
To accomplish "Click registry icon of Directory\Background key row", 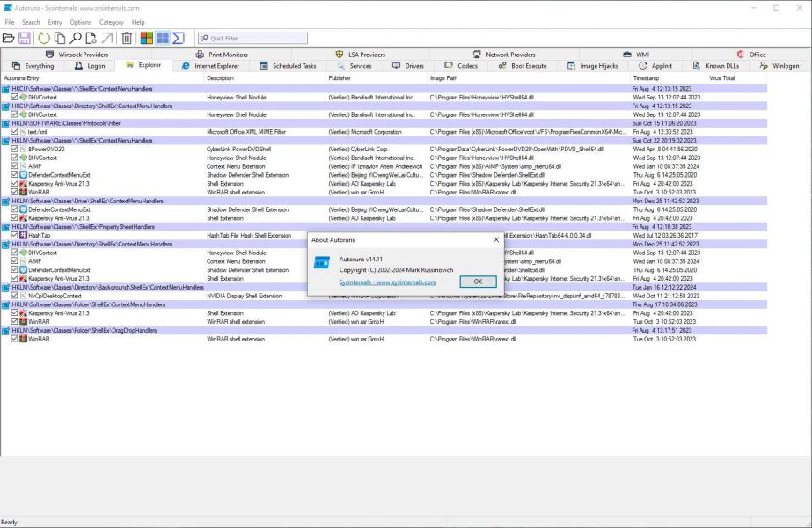I will pos(6,287).
